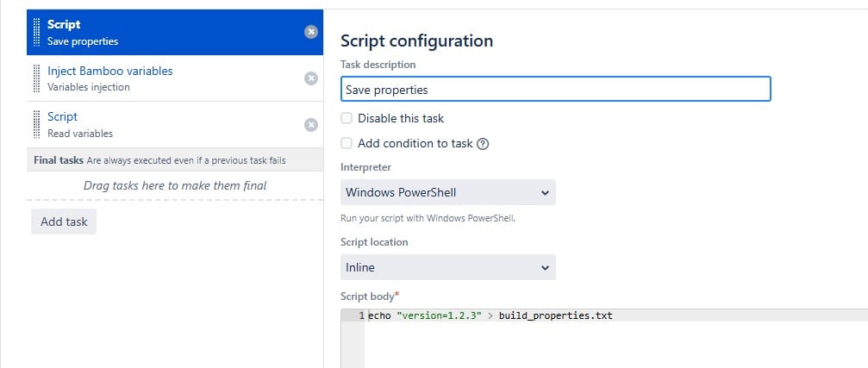Click the drag handle of Save properties task

point(36,32)
